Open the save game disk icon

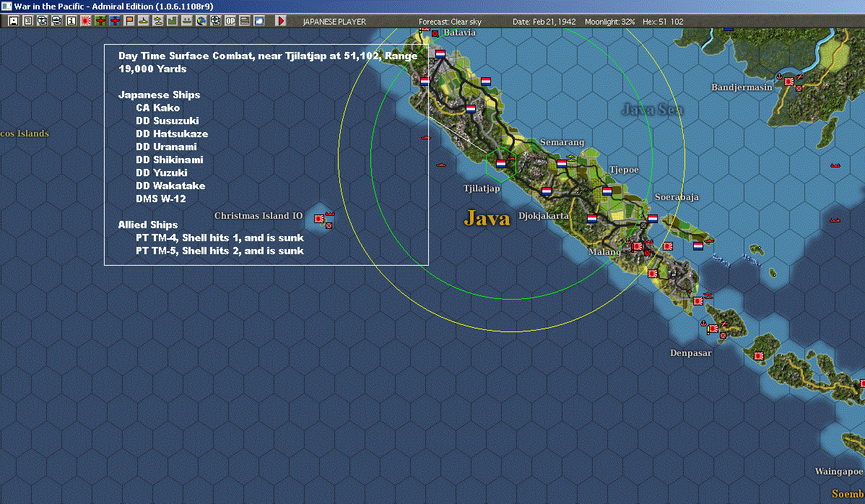14,21
